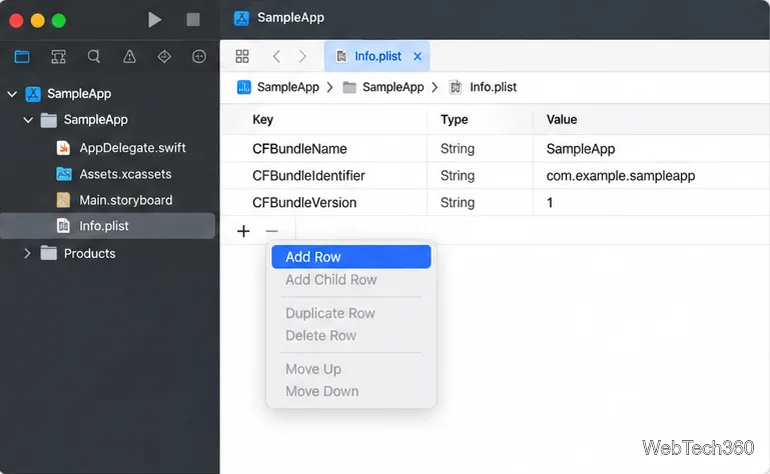
Task: Click the Key column header
Action: point(263,120)
